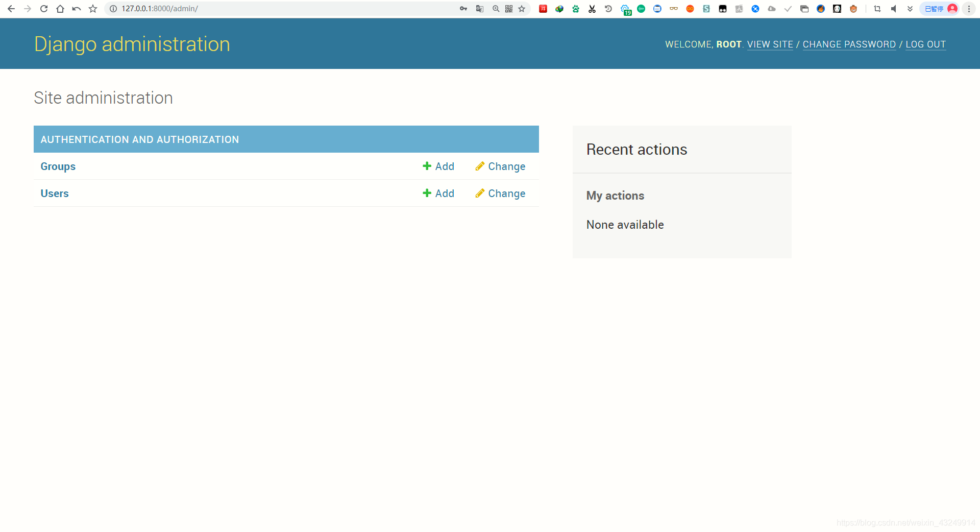This screenshot has height=532, width=980.
Task: Expand the hidden extensions double-chevron
Action: tap(910, 9)
